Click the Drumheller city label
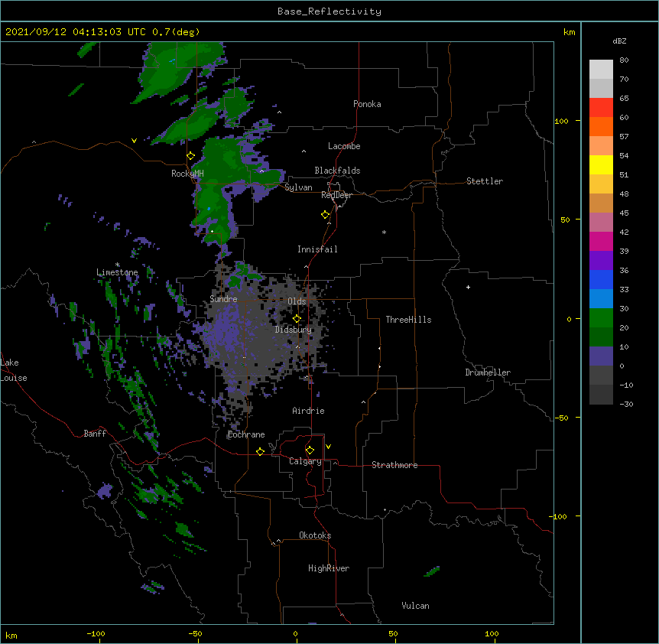 pos(488,372)
